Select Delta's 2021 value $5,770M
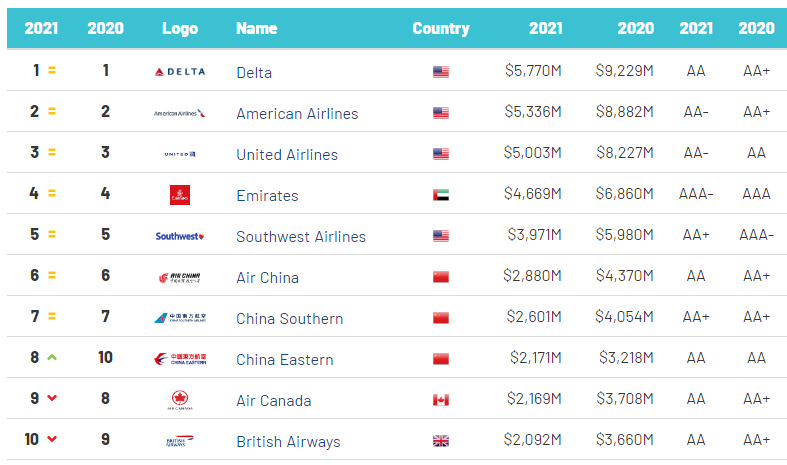The height and width of the screenshot is (465, 787). (533, 72)
